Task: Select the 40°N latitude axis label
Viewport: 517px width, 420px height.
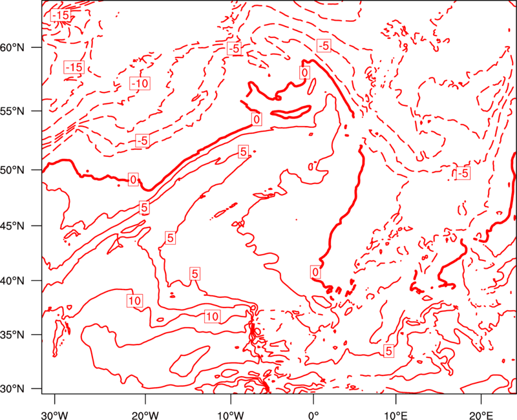Action: coord(12,281)
